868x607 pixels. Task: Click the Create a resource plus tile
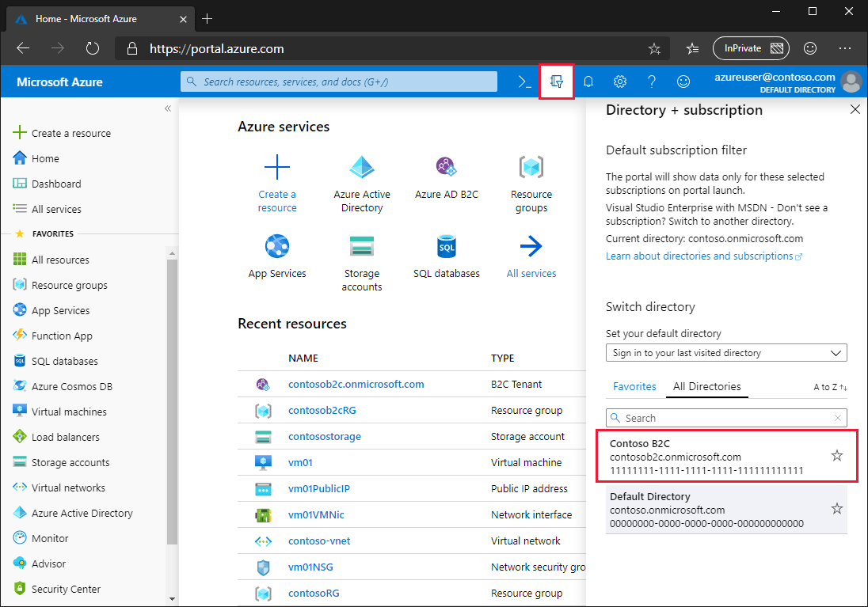tap(276, 183)
